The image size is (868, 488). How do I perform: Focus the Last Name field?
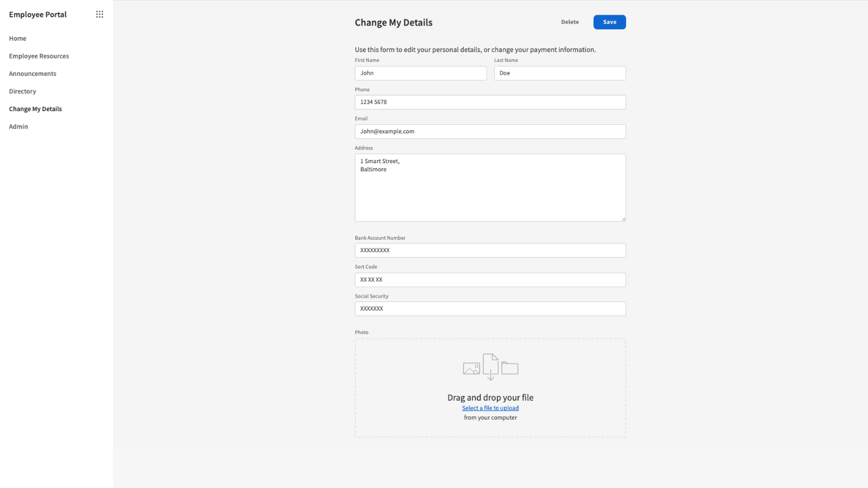point(560,73)
